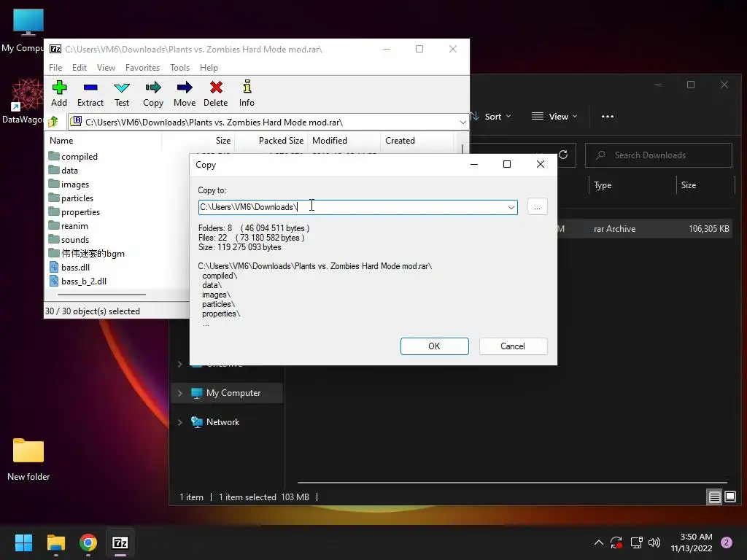Browse for destination with ellipsis button
Image resolution: width=747 pixels, height=560 pixels.
tap(538, 207)
